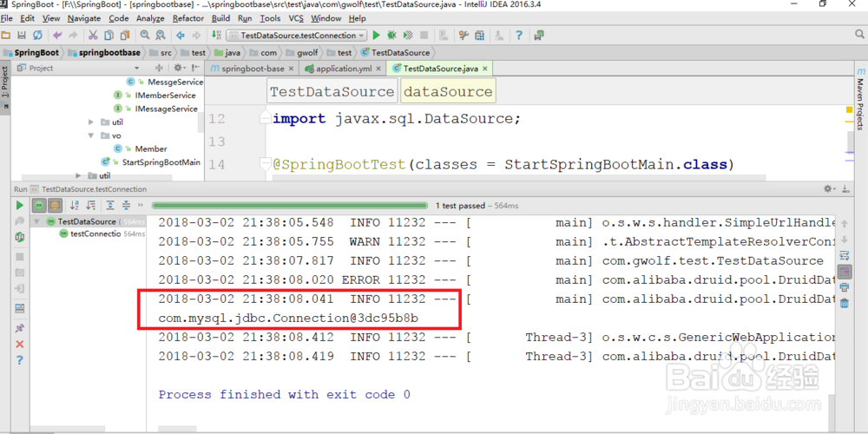Viewport: 868px width, 434px height.
Task: Click the Copy icon in toolbar
Action: (109, 36)
